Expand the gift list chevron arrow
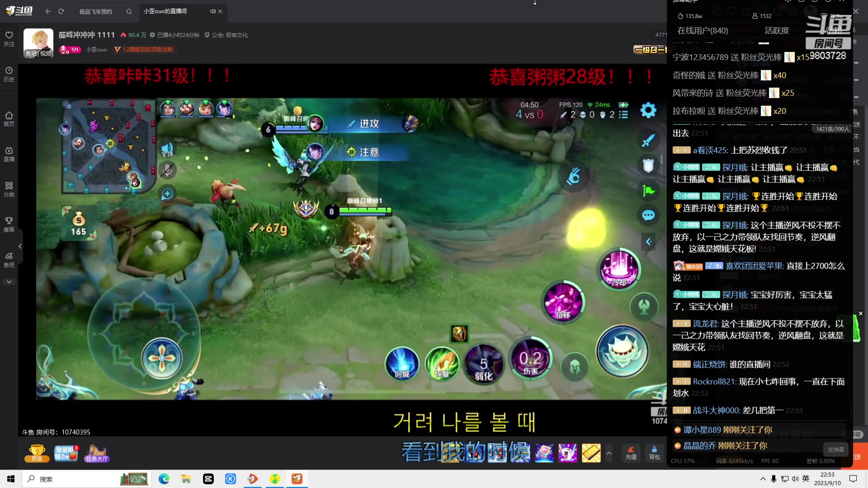Image resolution: width=868 pixels, height=488 pixels. tap(609, 453)
